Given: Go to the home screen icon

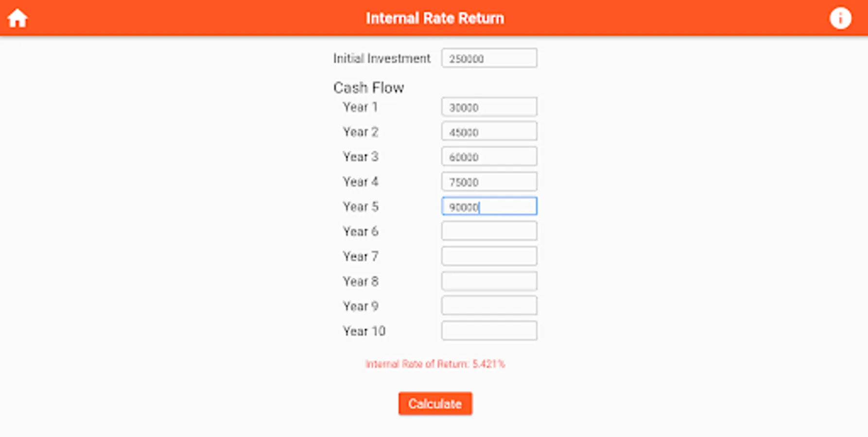Looking at the screenshot, I should coord(17,18).
